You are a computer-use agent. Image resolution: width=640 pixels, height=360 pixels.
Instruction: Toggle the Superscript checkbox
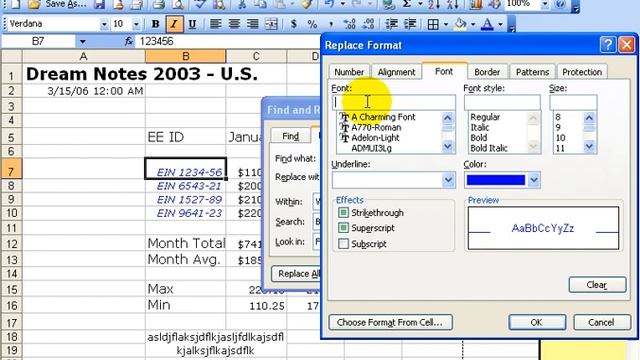[343, 228]
